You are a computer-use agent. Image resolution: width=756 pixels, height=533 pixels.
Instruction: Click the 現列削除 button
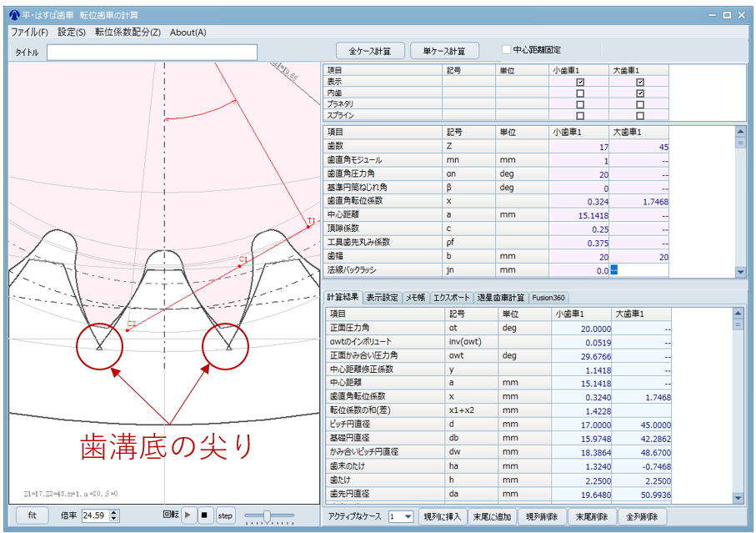(542, 516)
